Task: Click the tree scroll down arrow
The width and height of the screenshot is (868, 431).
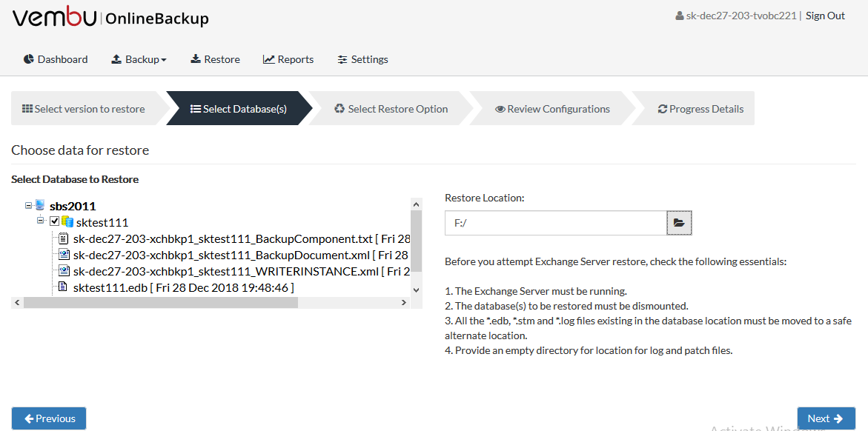Action: 417,290
